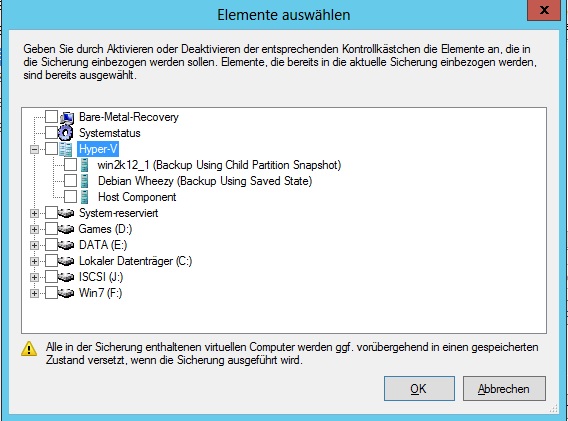
Task: Click the yellow warning triangle icon
Action: [x=29, y=349]
